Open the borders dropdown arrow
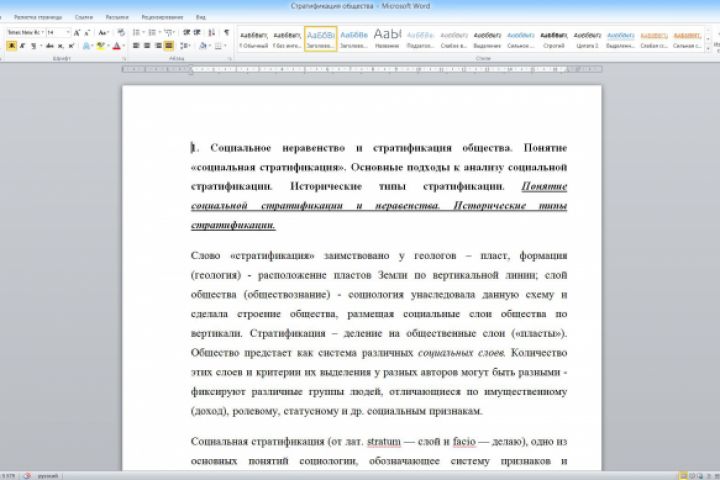720x480 pixels. 225,46
